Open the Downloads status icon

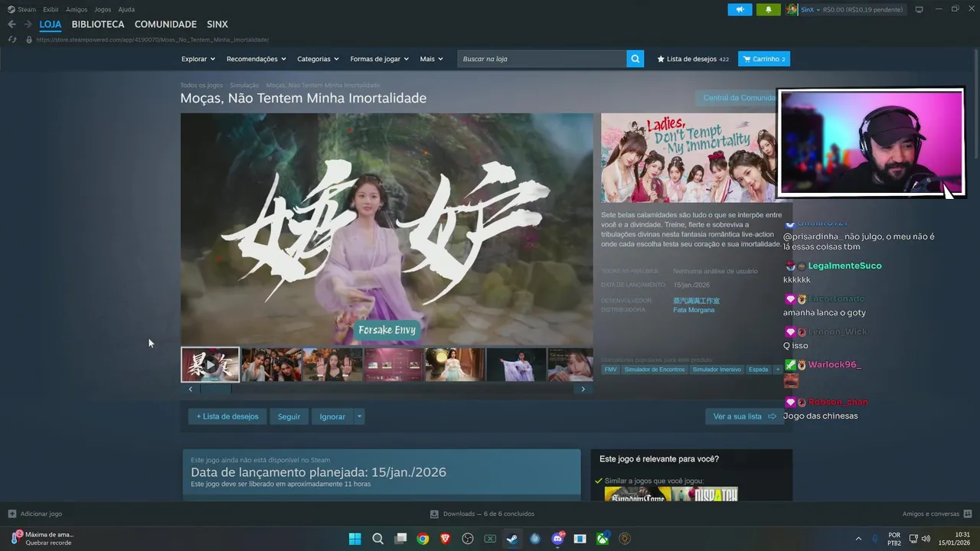coord(434,514)
